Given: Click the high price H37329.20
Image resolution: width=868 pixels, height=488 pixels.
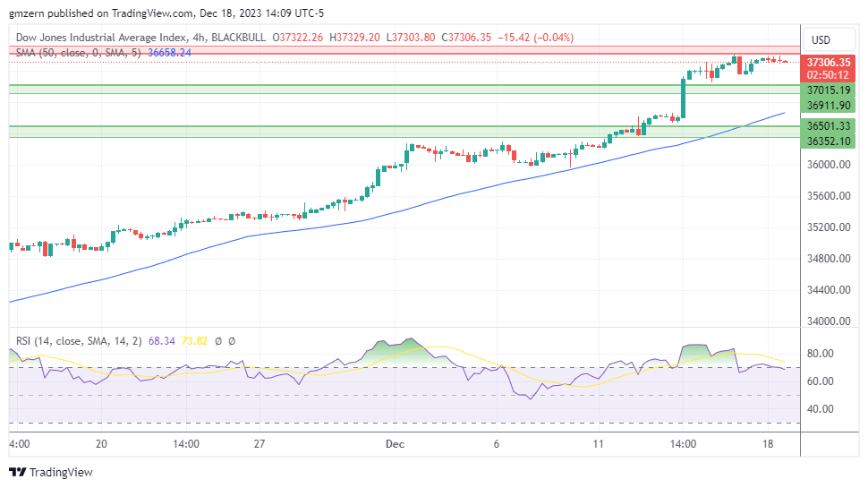Looking at the screenshot, I should pos(355,38).
